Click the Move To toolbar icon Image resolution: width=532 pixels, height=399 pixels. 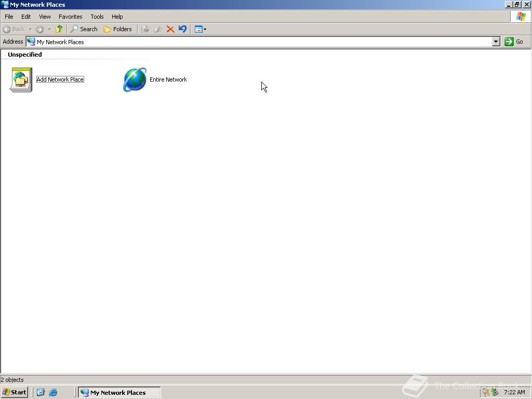145,29
